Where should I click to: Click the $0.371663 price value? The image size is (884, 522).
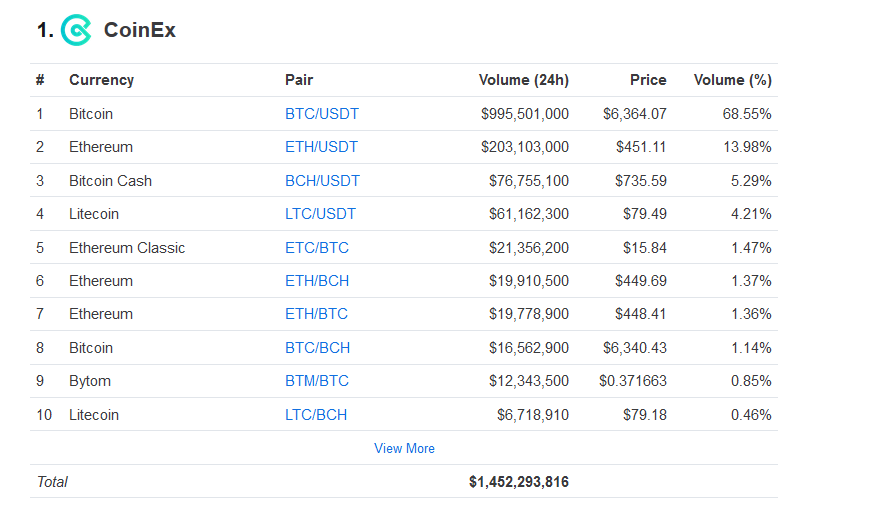pyautogui.click(x=633, y=381)
